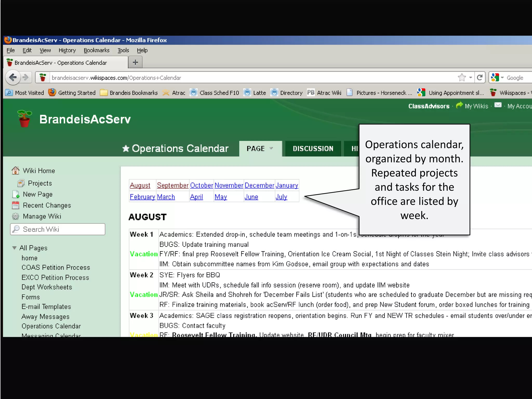
Task: Open the Google search engine dropdown
Action: point(502,78)
